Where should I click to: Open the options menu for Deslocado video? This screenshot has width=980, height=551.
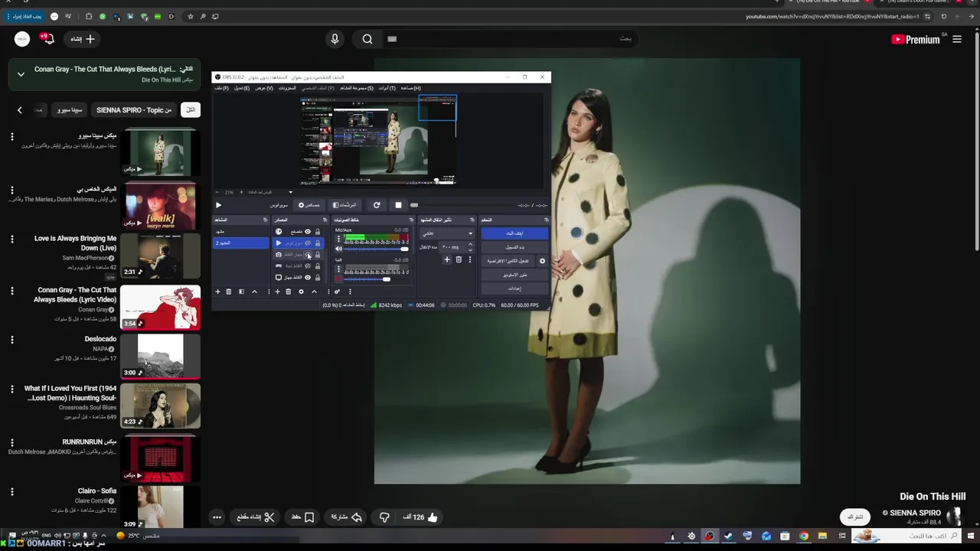11,339
